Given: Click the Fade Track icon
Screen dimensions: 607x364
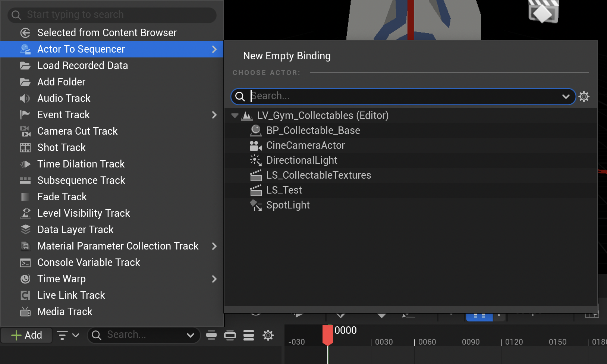Looking at the screenshot, I should 25,197.
